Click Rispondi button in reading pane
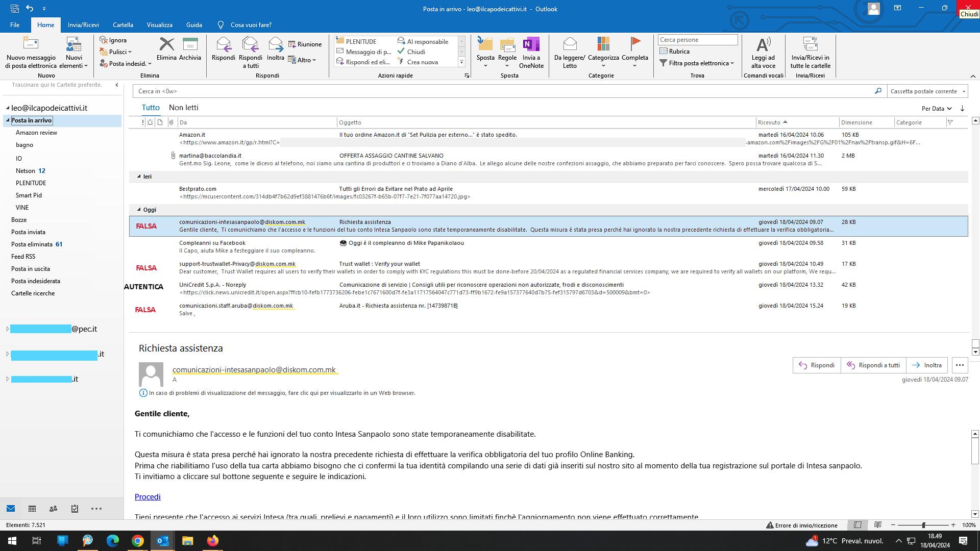Image resolution: width=980 pixels, height=551 pixels. coord(817,365)
